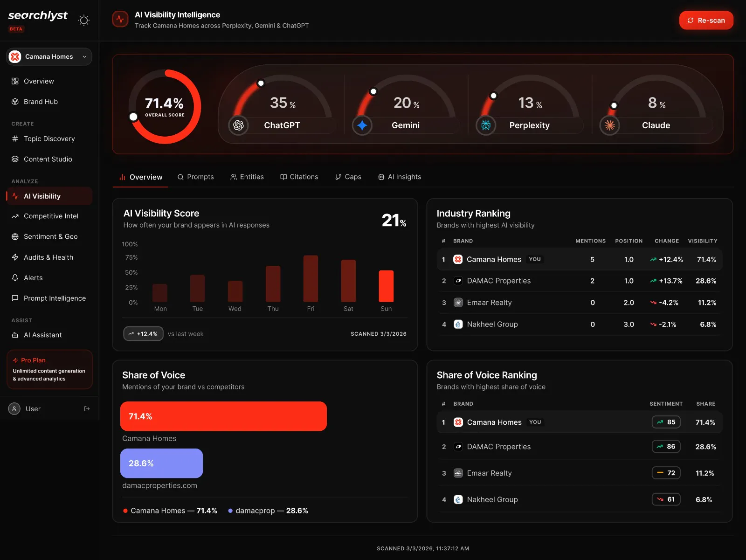746x560 pixels.
Task: Click the Alerts bell icon
Action: (15, 277)
